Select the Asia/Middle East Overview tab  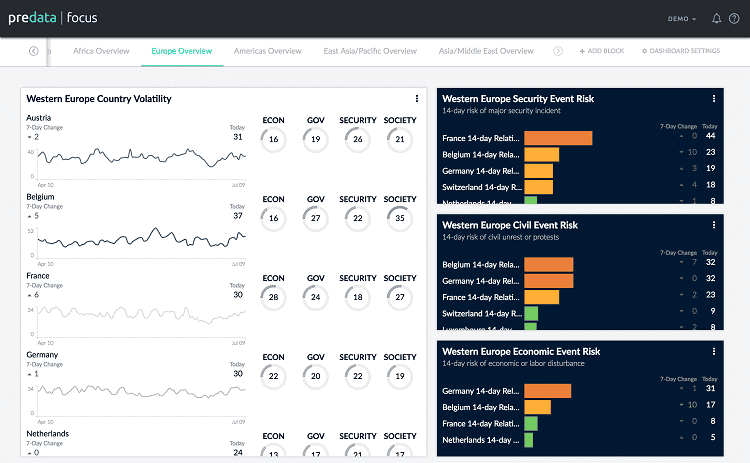[x=486, y=51]
